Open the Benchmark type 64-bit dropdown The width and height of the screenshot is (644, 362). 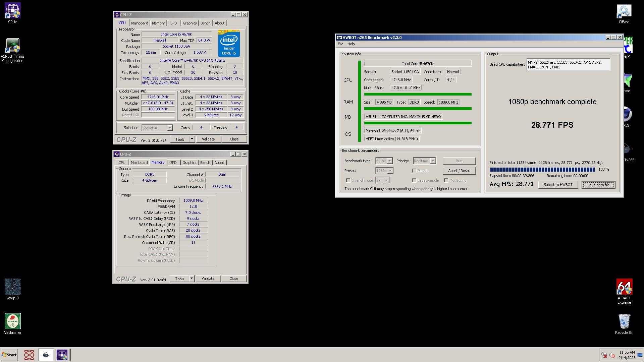[x=390, y=161]
